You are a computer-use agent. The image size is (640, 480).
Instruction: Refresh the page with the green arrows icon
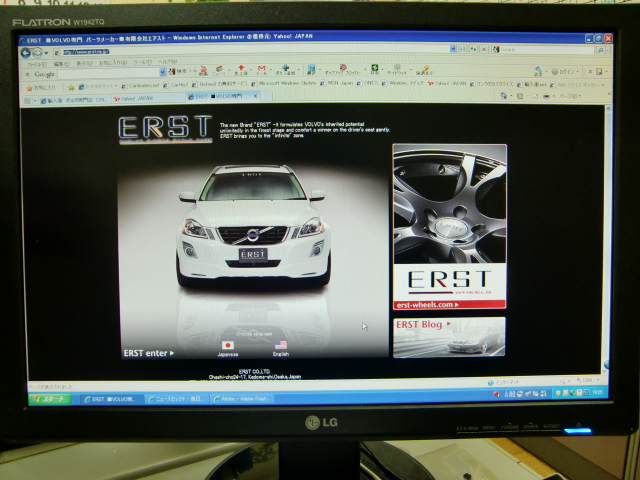(473, 49)
